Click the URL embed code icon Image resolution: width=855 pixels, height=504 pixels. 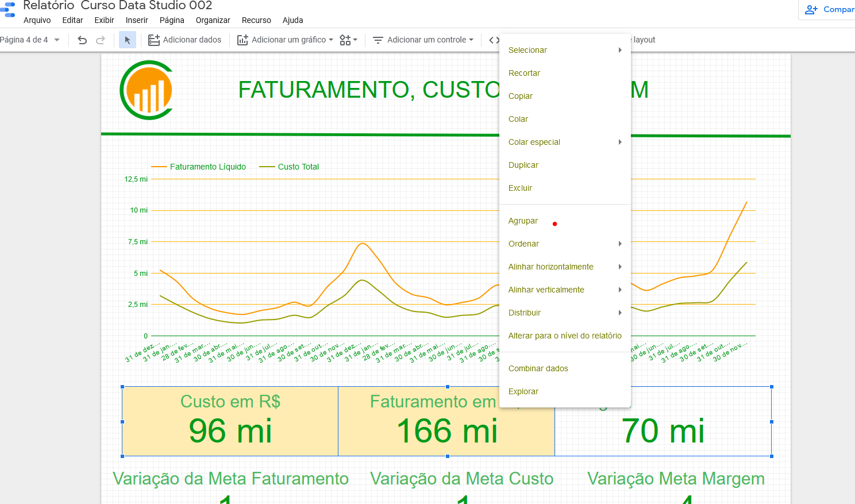pos(494,40)
